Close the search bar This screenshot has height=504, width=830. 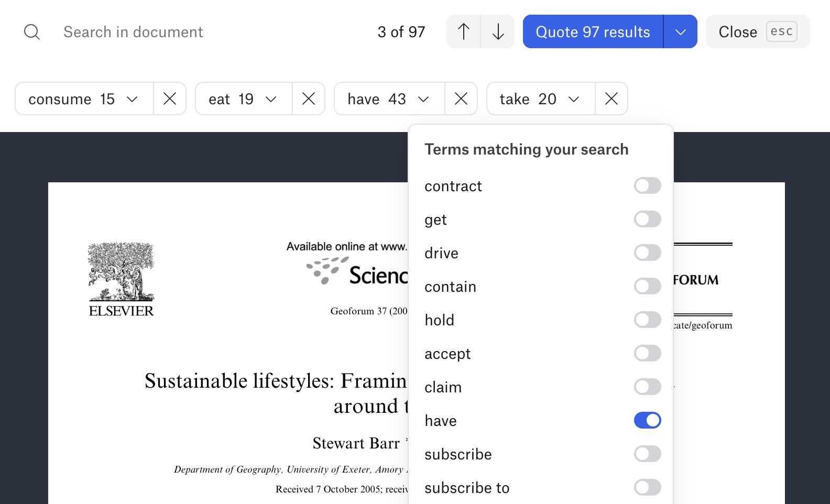tap(757, 32)
